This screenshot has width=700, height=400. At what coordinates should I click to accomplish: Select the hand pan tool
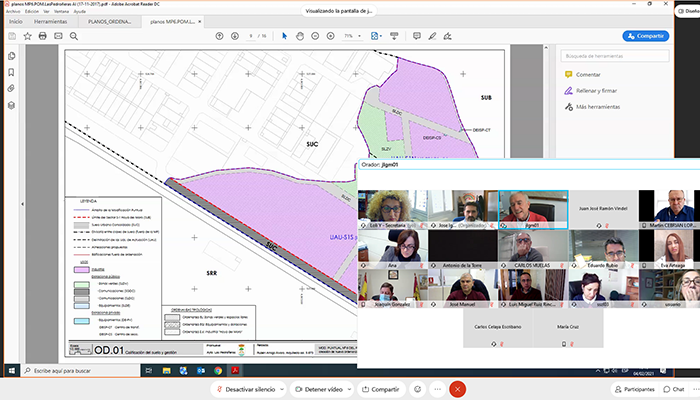299,36
